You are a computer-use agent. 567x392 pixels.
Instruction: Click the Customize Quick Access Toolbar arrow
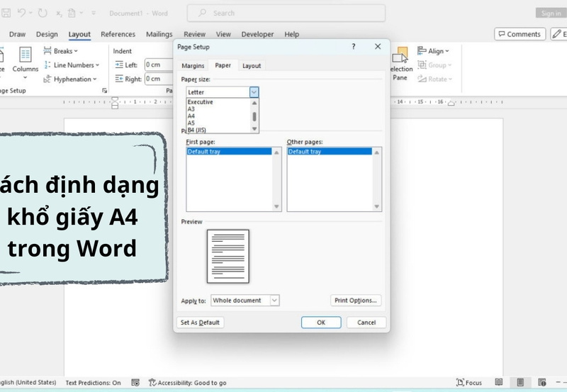point(94,13)
